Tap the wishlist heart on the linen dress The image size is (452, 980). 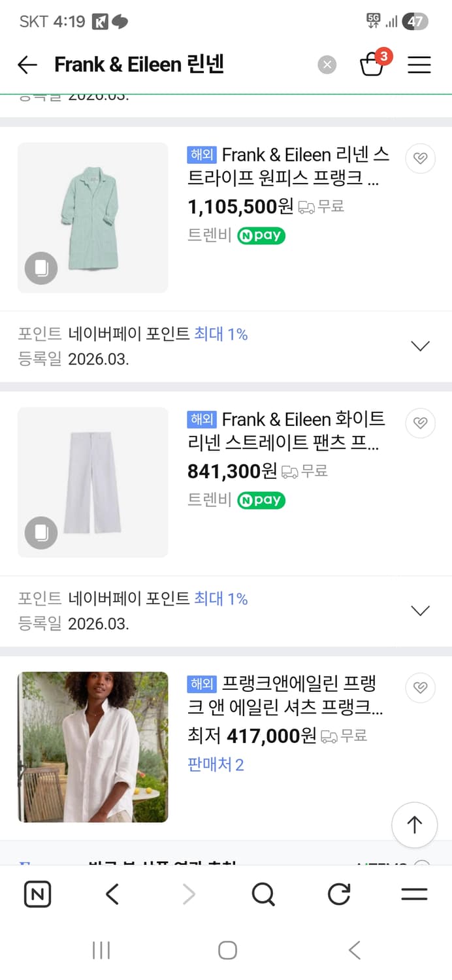coord(420,159)
